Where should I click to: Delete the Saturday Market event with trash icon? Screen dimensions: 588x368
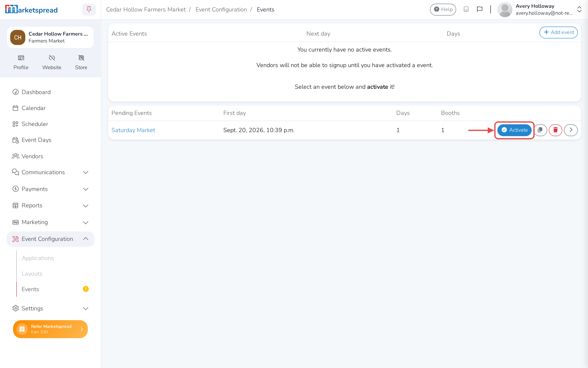pyautogui.click(x=556, y=130)
